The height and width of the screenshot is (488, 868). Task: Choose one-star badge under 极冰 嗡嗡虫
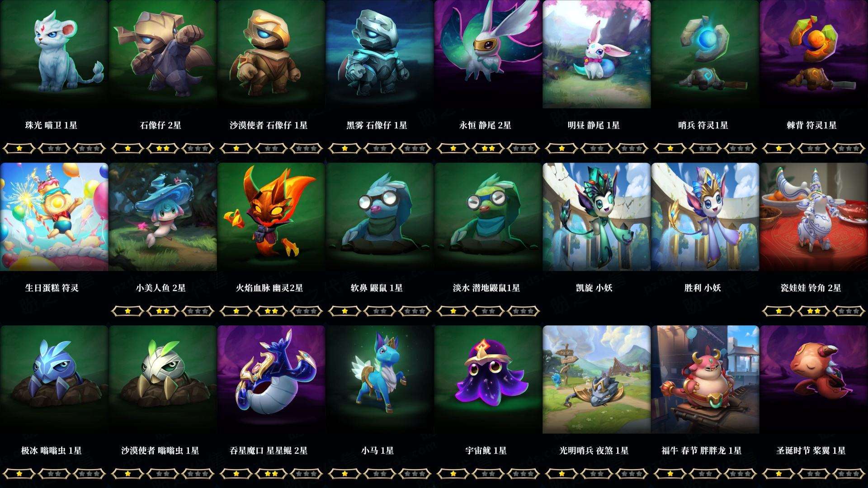point(19,474)
